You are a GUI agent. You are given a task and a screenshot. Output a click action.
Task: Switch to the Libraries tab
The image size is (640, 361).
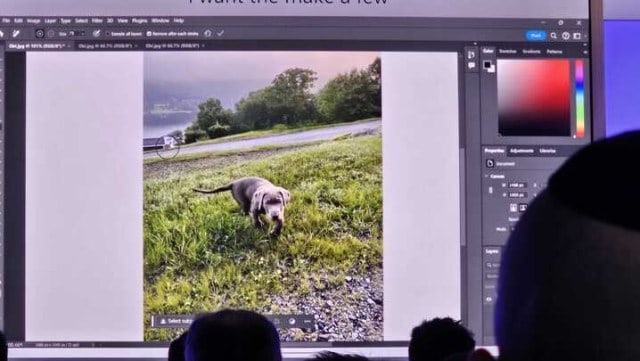coord(548,151)
